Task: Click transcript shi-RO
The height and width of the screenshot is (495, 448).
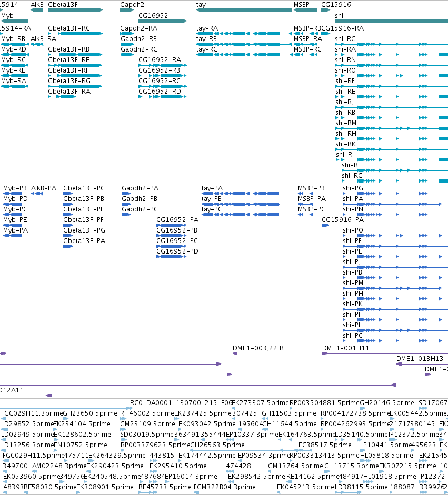Action: coord(392,76)
